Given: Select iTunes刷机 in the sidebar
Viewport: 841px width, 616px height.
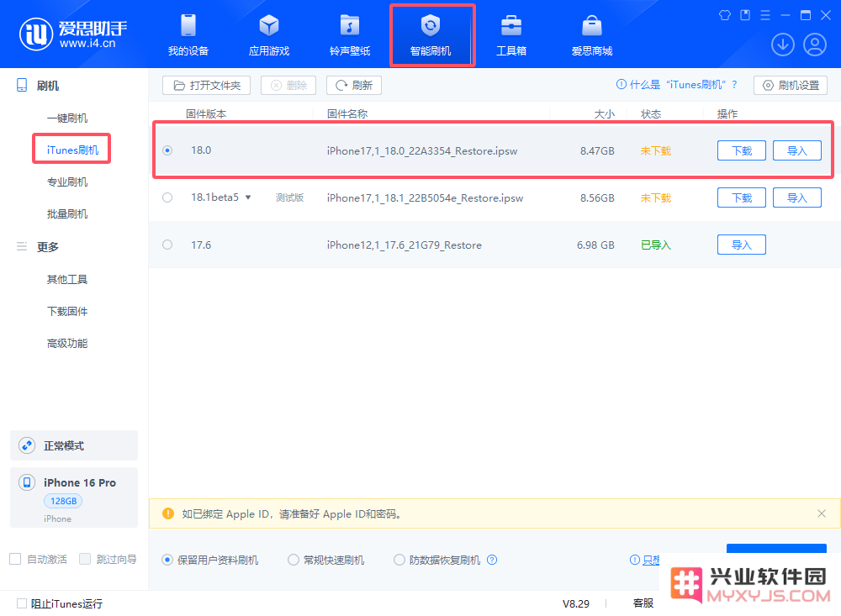Looking at the screenshot, I should 72,150.
